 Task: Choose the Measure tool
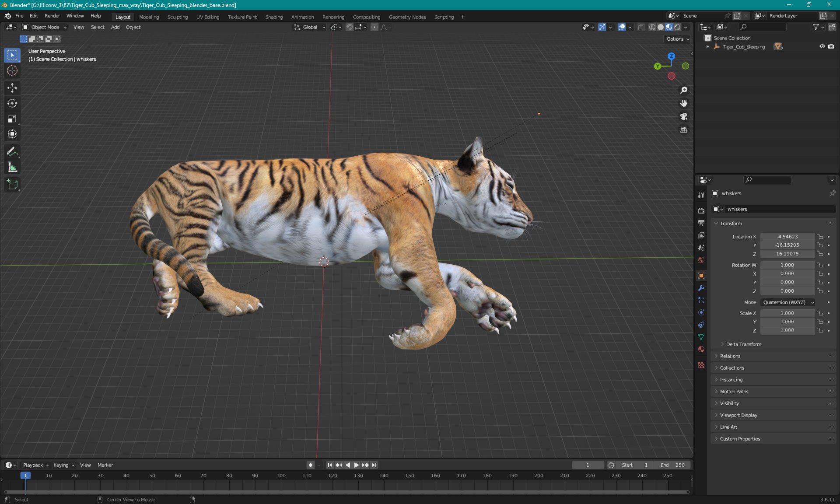click(12, 167)
